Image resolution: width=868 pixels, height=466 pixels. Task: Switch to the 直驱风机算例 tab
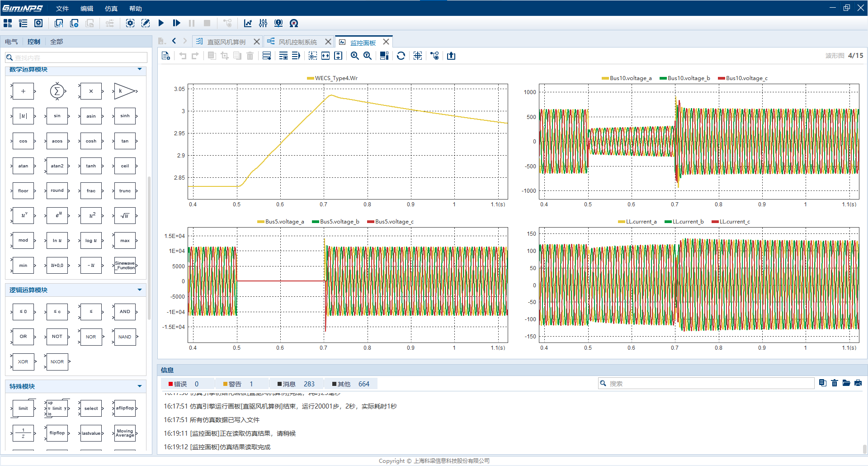[x=226, y=42]
